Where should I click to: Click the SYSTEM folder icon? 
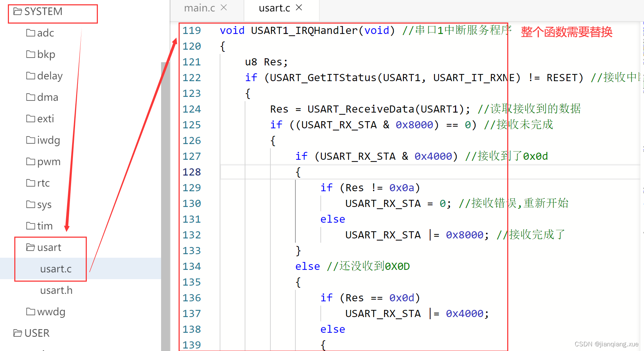pyautogui.click(x=18, y=12)
